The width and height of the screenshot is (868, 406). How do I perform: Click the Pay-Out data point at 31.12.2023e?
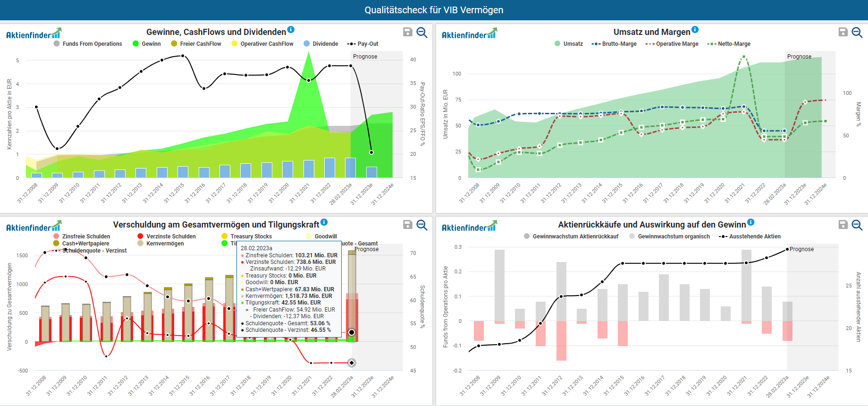point(371,152)
